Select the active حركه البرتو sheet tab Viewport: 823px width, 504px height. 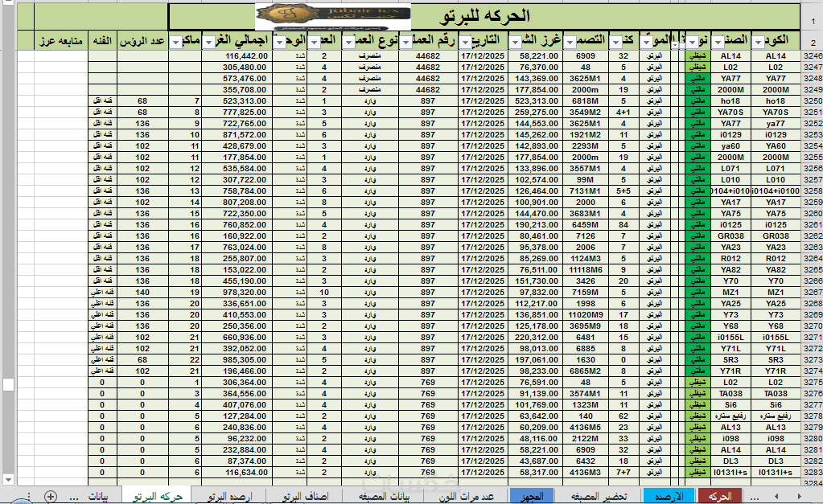pyautogui.click(x=158, y=496)
